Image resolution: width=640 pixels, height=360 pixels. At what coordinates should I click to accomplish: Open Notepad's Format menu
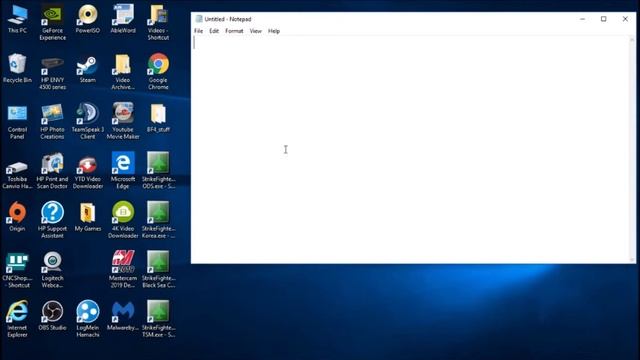click(x=234, y=31)
